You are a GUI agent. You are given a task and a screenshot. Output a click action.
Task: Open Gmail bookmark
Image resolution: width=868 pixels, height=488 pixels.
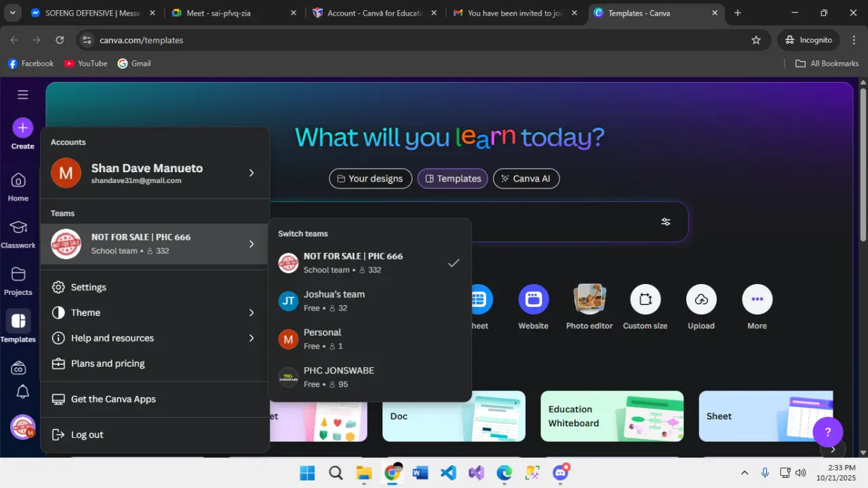134,64
